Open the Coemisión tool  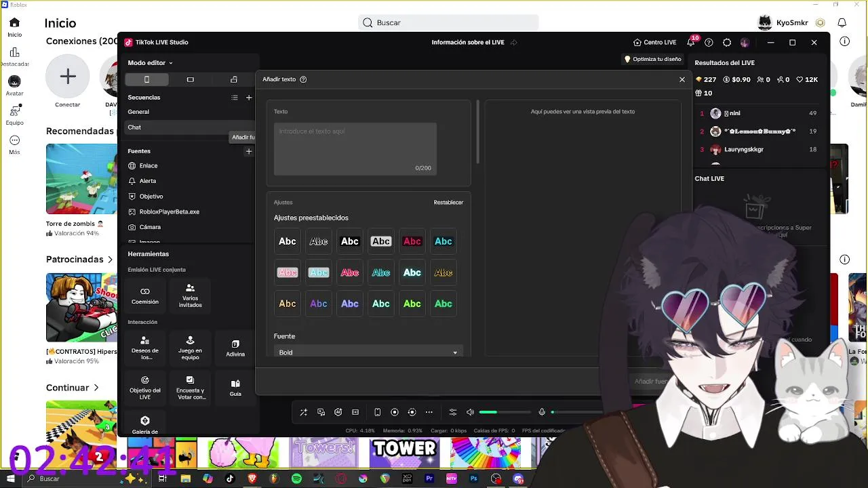(x=145, y=296)
